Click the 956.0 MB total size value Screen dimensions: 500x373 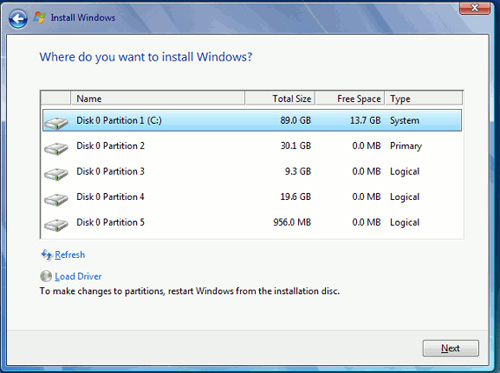pos(292,222)
